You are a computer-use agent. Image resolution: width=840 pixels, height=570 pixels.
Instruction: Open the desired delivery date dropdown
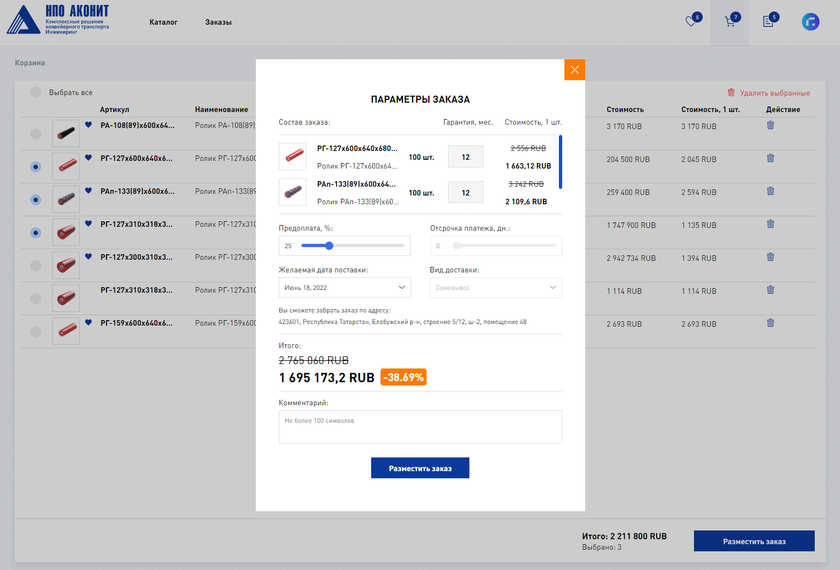coord(344,287)
